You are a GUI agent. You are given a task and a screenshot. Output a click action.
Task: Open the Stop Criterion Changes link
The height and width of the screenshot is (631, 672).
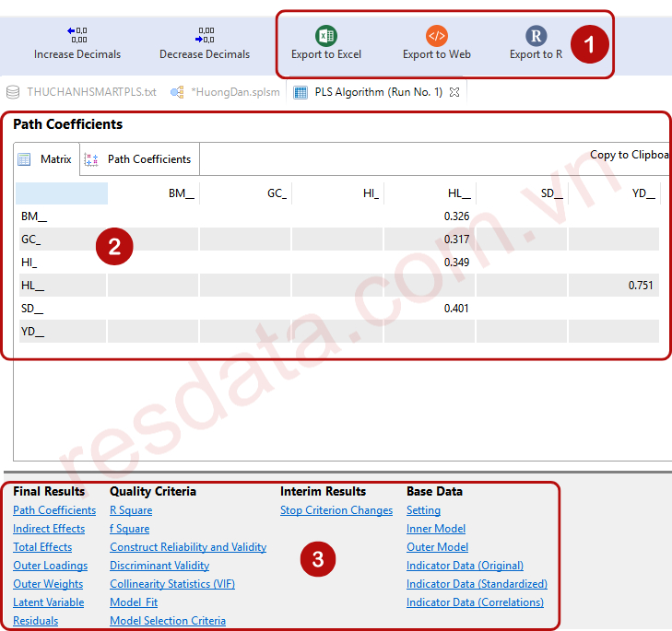336,510
